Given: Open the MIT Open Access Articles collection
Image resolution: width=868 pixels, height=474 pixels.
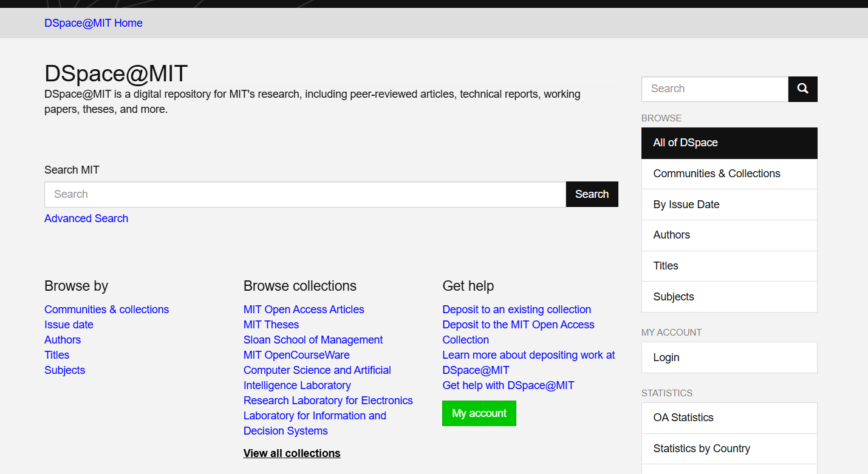Looking at the screenshot, I should tap(303, 309).
